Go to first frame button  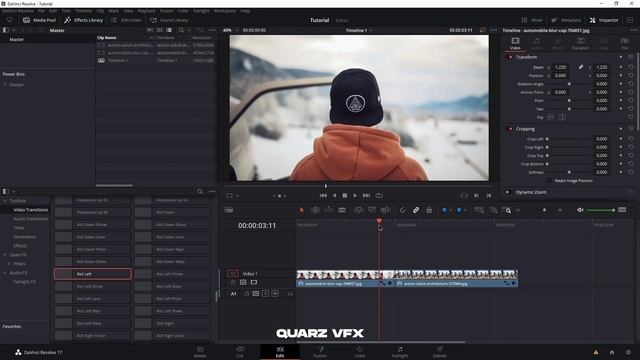(323, 196)
